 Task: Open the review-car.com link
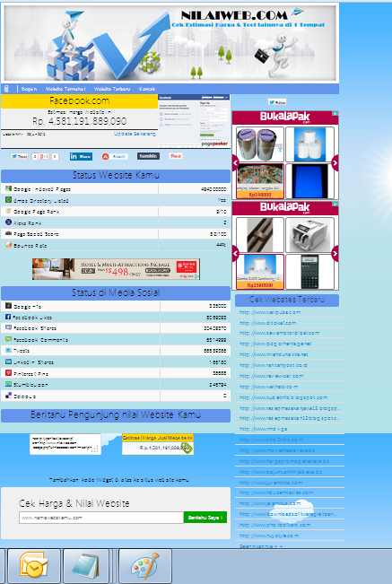[x=272, y=376]
